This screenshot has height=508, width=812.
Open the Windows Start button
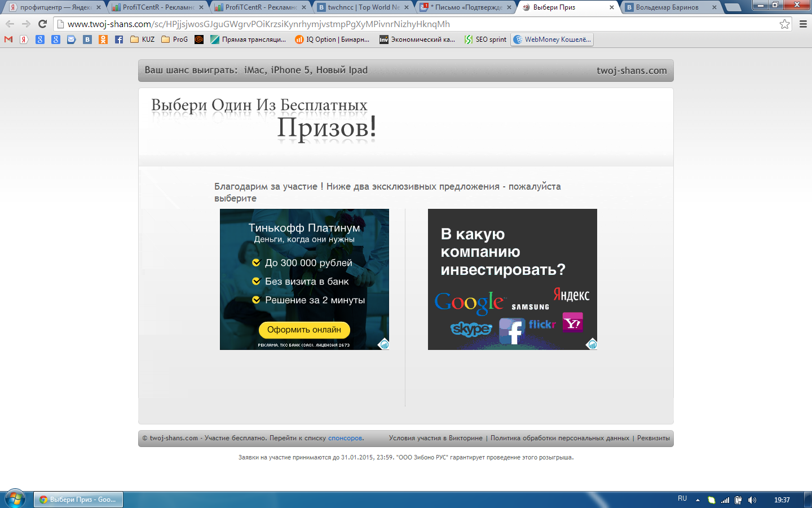15,499
